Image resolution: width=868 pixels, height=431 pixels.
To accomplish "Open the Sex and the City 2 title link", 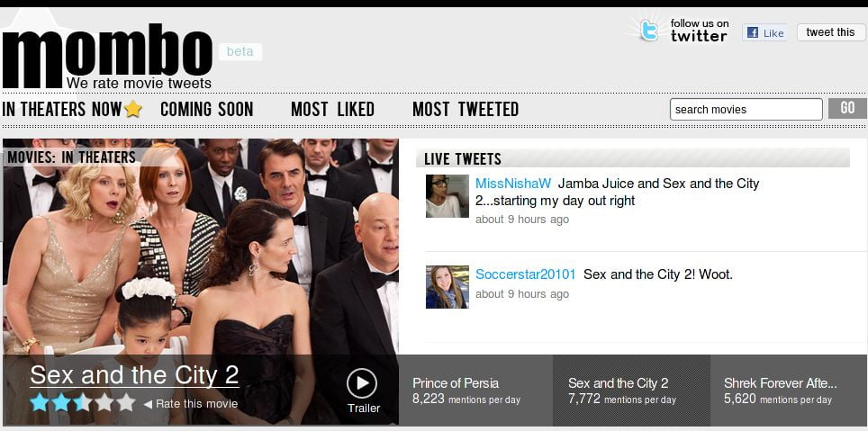I will [x=134, y=375].
